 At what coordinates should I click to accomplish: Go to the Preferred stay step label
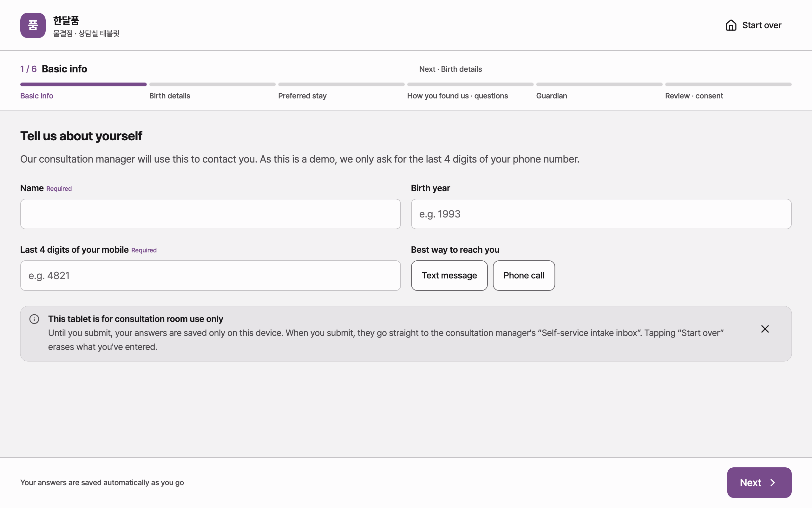tap(302, 96)
